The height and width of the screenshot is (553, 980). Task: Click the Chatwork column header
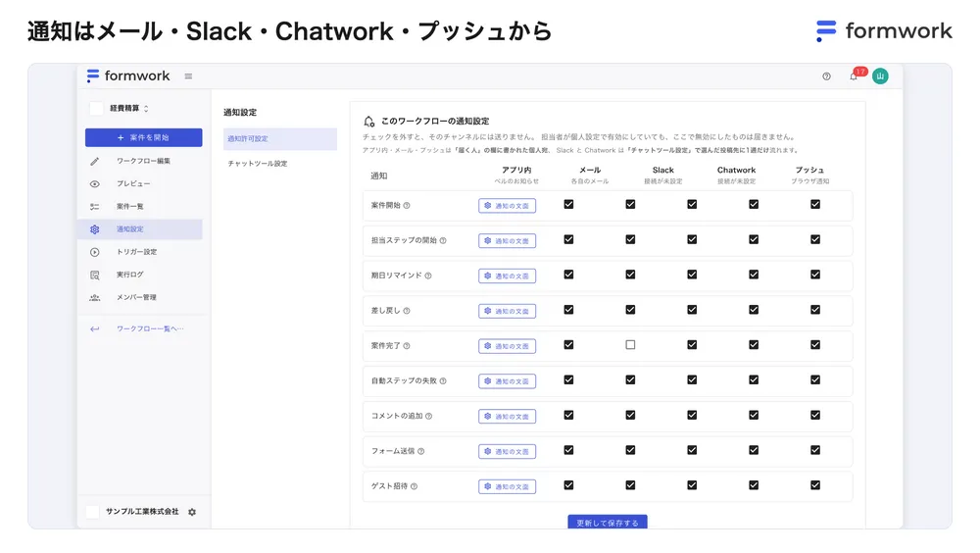736,171
